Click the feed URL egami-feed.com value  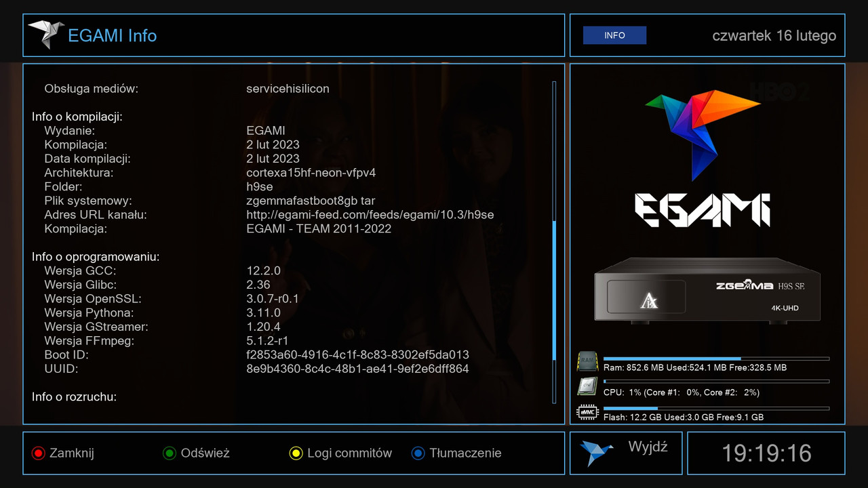(370, 215)
